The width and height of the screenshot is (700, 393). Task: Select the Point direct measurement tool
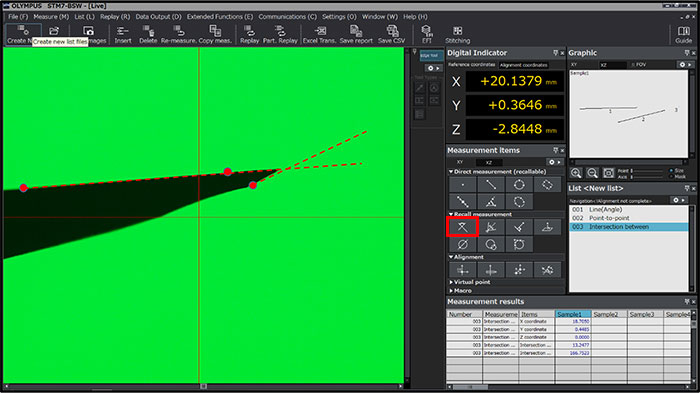pos(462,184)
